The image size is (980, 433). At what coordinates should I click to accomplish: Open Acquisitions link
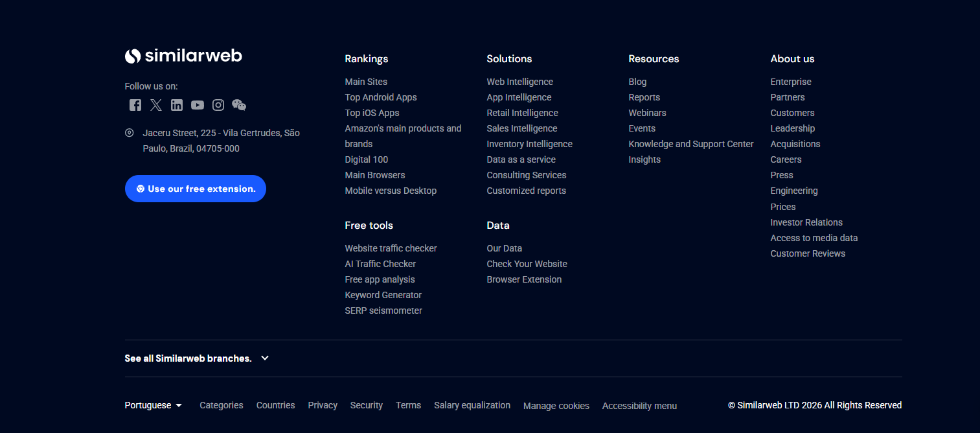point(795,144)
